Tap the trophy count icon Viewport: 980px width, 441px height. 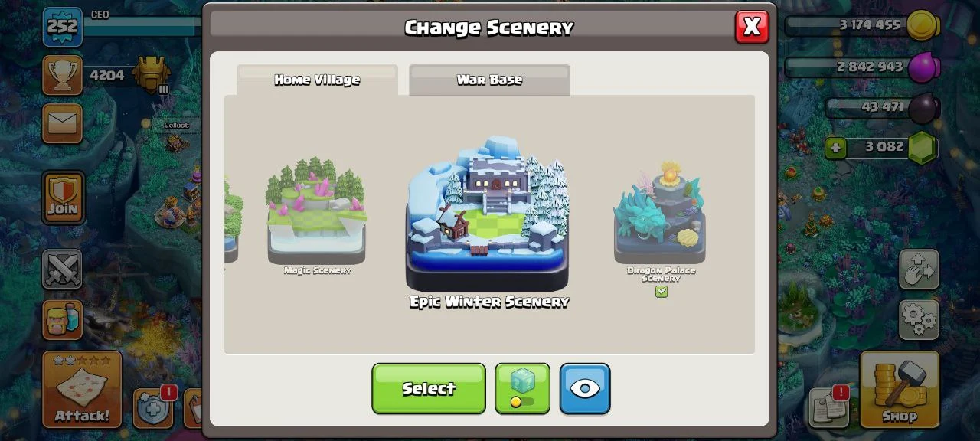coord(62,75)
